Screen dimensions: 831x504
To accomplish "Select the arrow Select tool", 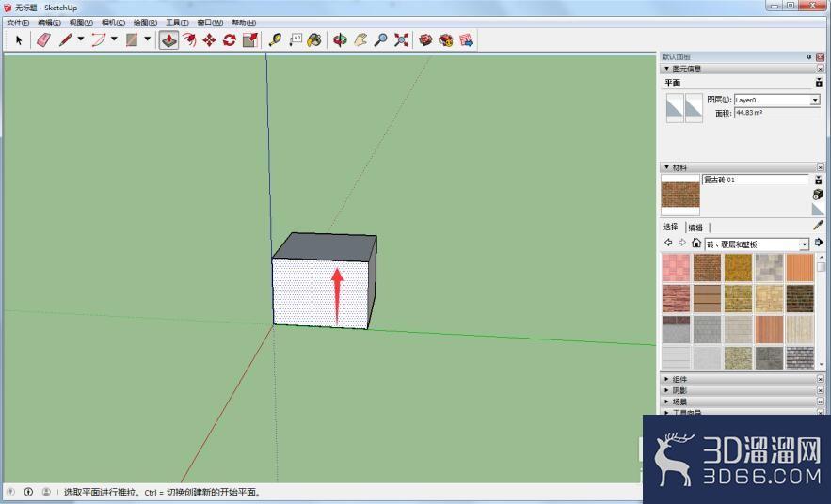I will tap(19, 40).
